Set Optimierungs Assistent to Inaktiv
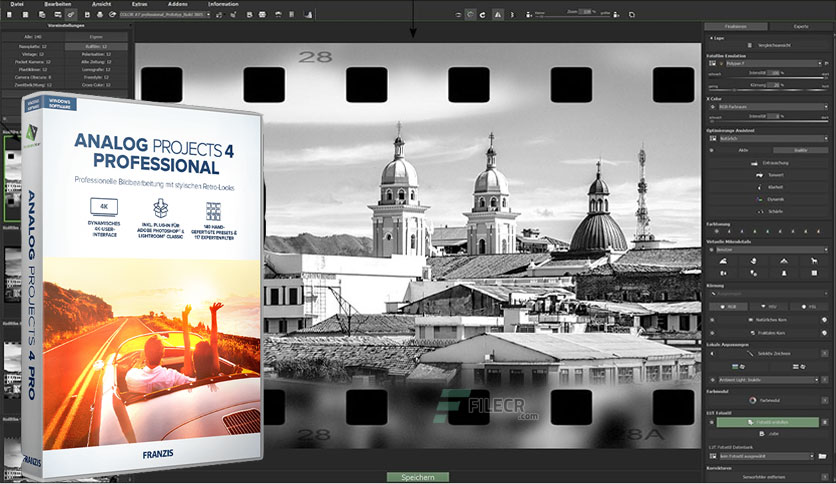The height and width of the screenshot is (484, 836). [x=800, y=150]
